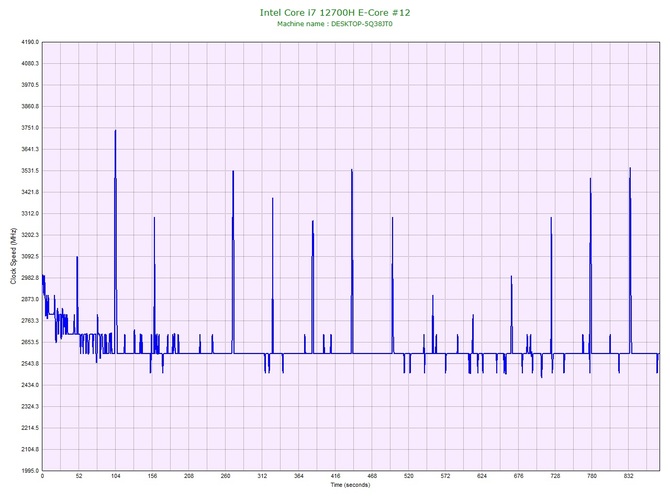670x502 pixels.
Task: Click the 2763.3 y-axis value
Action: click(x=30, y=321)
